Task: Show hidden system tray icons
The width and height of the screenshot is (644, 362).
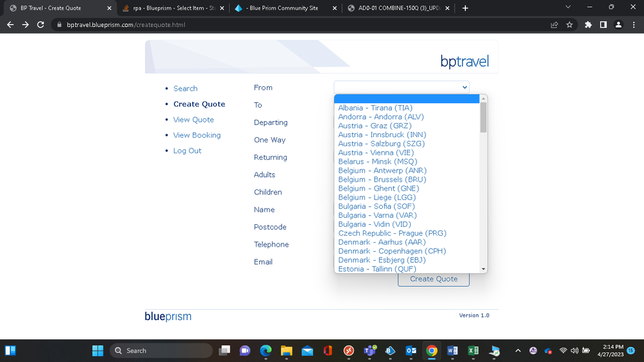Action: (x=518, y=350)
